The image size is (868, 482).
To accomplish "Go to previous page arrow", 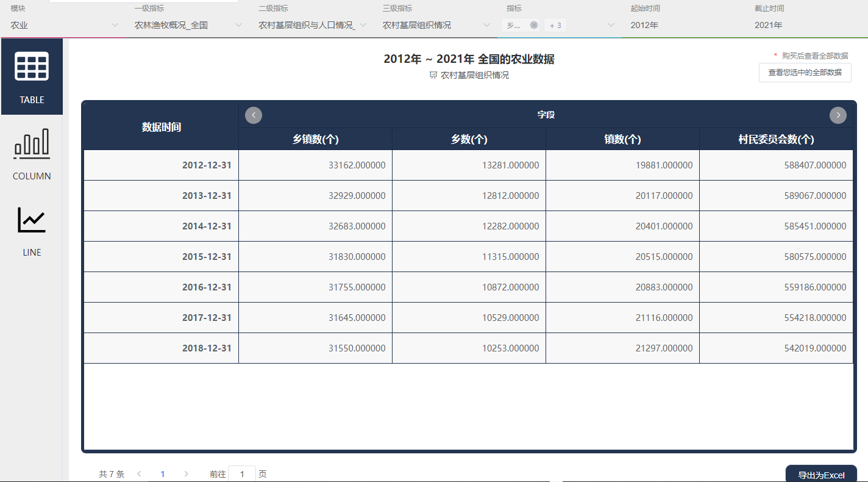I will (140, 474).
